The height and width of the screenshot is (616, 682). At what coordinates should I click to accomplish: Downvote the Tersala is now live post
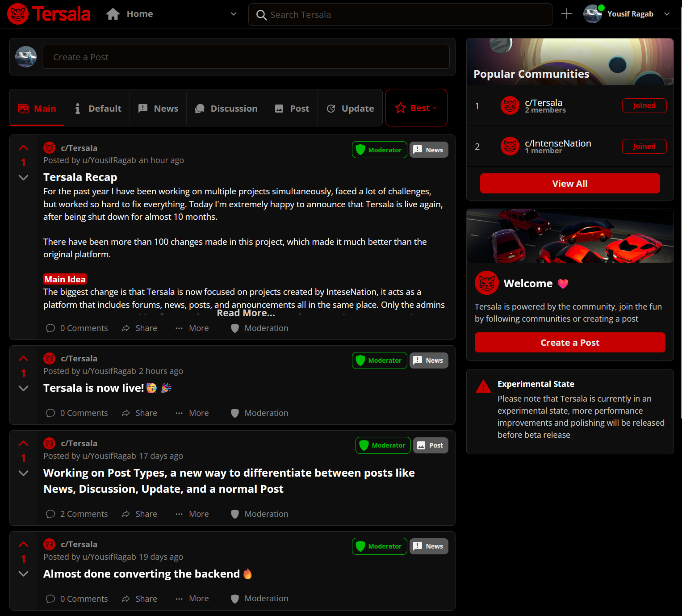[x=24, y=388]
